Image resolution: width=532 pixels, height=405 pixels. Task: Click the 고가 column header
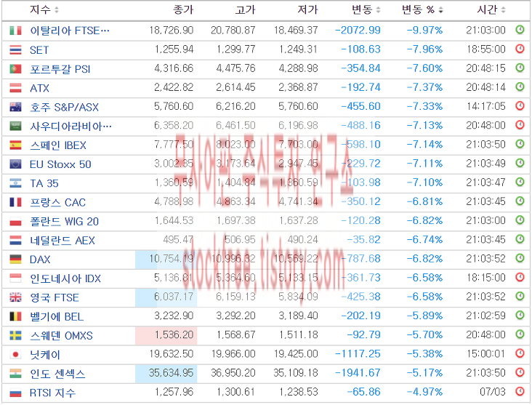click(246, 10)
